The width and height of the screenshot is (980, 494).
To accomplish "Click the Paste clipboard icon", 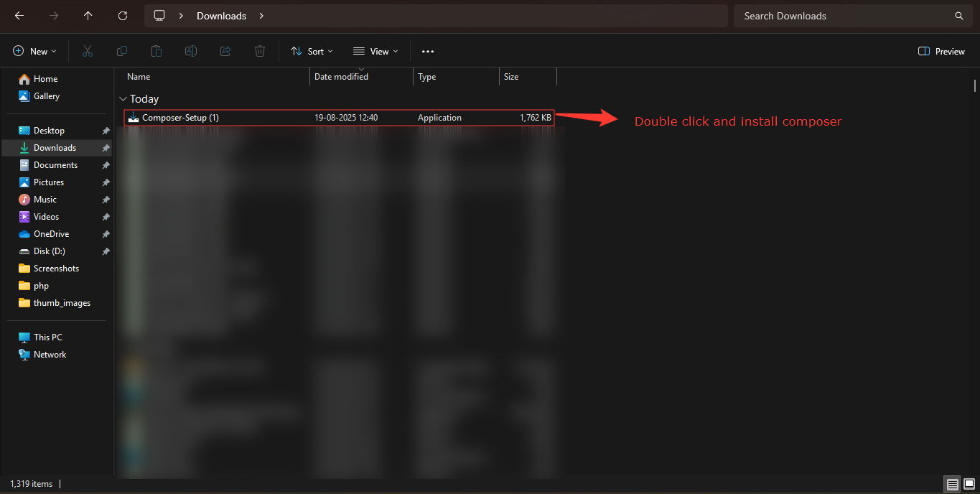I will click(x=157, y=51).
